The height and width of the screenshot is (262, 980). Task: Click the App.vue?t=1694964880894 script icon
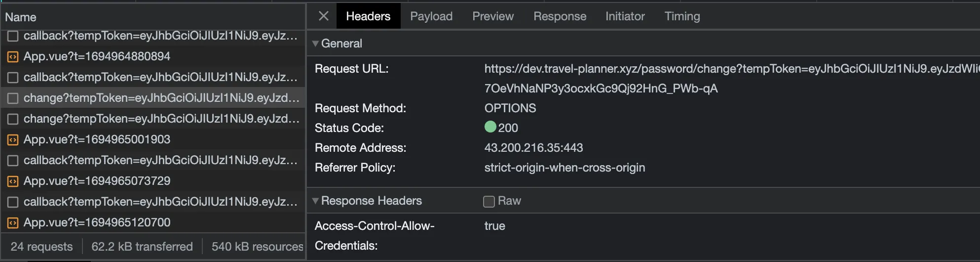pos(13,57)
